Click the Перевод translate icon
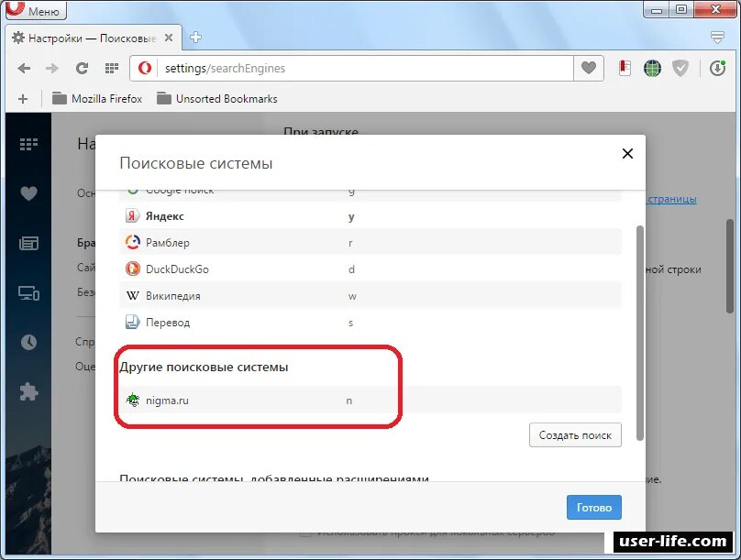 (132, 323)
